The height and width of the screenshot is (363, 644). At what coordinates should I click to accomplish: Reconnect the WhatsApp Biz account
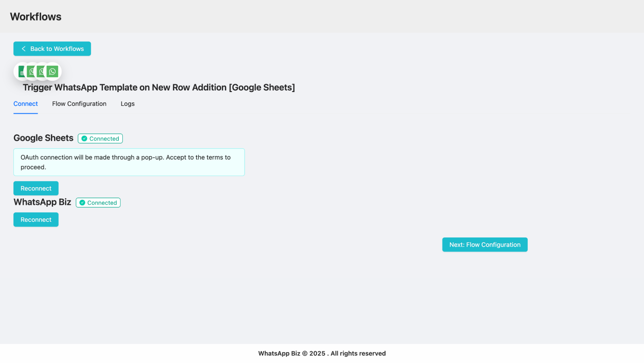(x=36, y=219)
